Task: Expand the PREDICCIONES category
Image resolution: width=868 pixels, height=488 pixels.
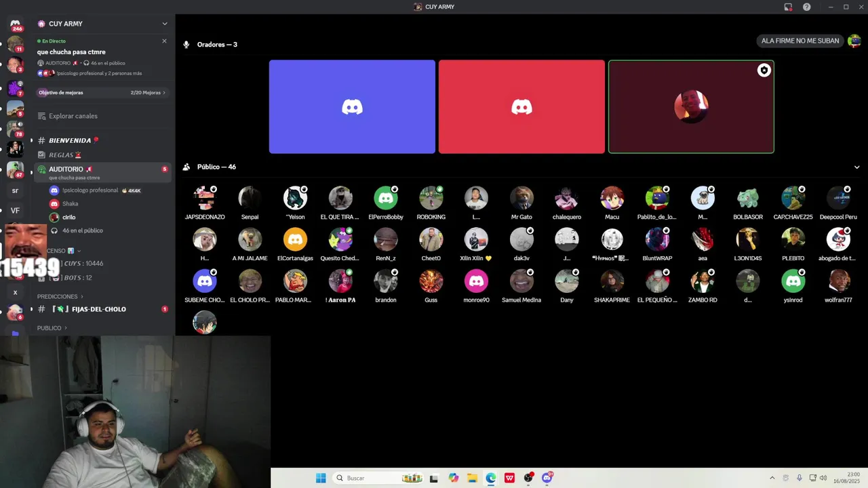Action: click(x=60, y=296)
